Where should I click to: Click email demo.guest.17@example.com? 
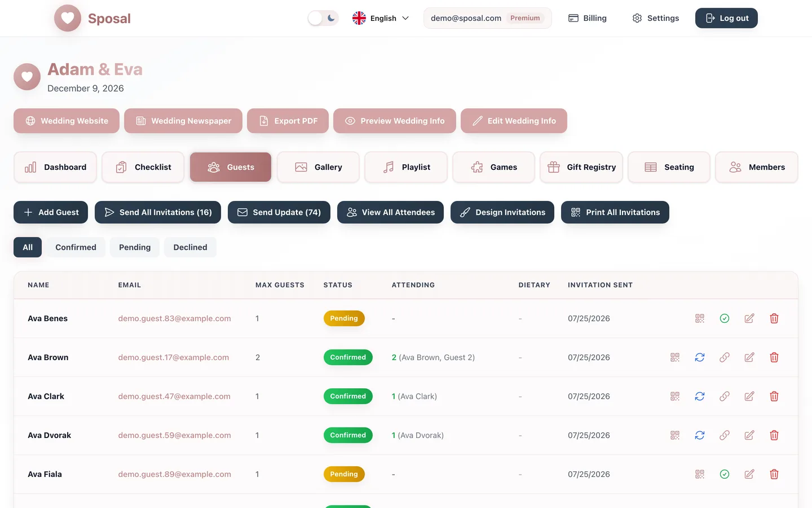[x=173, y=357]
